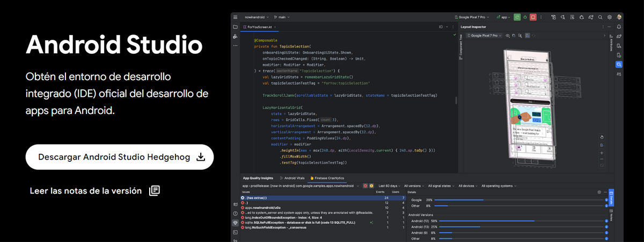Select the active Layout Inspector sidebar icon
The width and height of the screenshot is (644, 242).
(619, 64)
